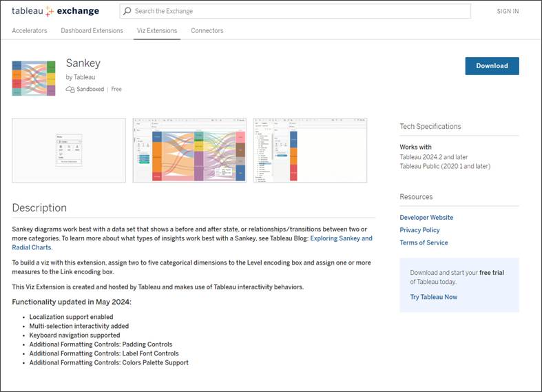Open the Accelerators tab
This screenshot has width=542, height=392.
[30, 30]
